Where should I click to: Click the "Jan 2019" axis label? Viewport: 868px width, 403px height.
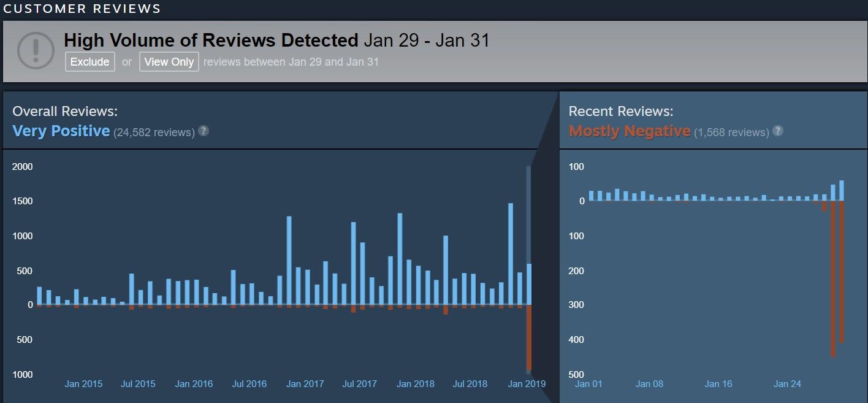pos(527,384)
